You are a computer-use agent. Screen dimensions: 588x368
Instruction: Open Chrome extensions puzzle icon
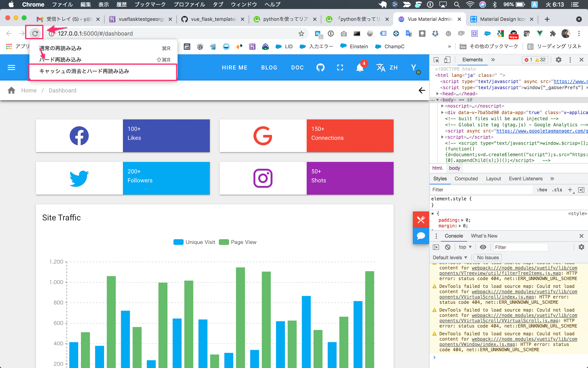553,34
